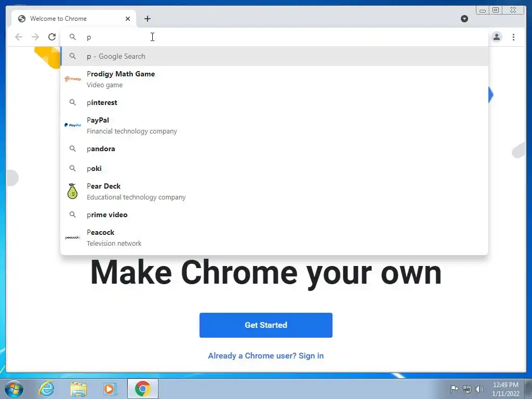Choose the PayPal suggestion
Screen dimensions: 532x399
(274, 125)
